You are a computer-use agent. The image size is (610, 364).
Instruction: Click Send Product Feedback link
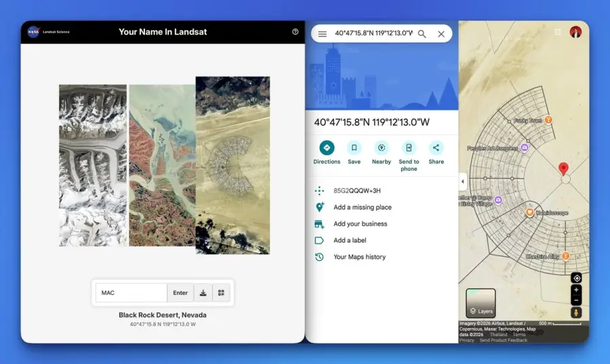(504, 340)
